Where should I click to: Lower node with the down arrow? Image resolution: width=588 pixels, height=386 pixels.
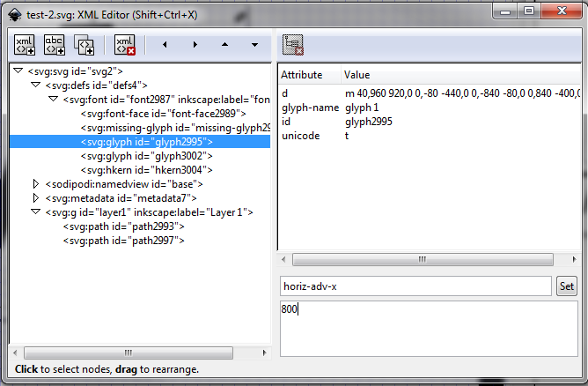pyautogui.click(x=254, y=44)
